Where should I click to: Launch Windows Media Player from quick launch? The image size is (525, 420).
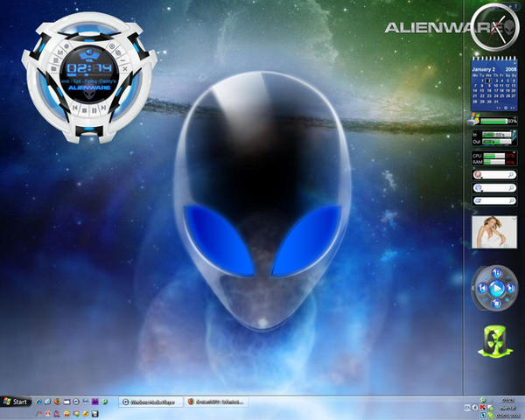point(76,402)
